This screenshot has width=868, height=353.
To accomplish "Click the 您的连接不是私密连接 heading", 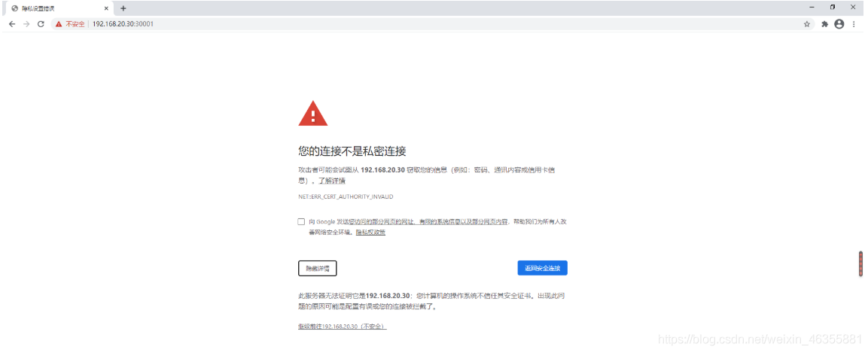I will pos(352,151).
